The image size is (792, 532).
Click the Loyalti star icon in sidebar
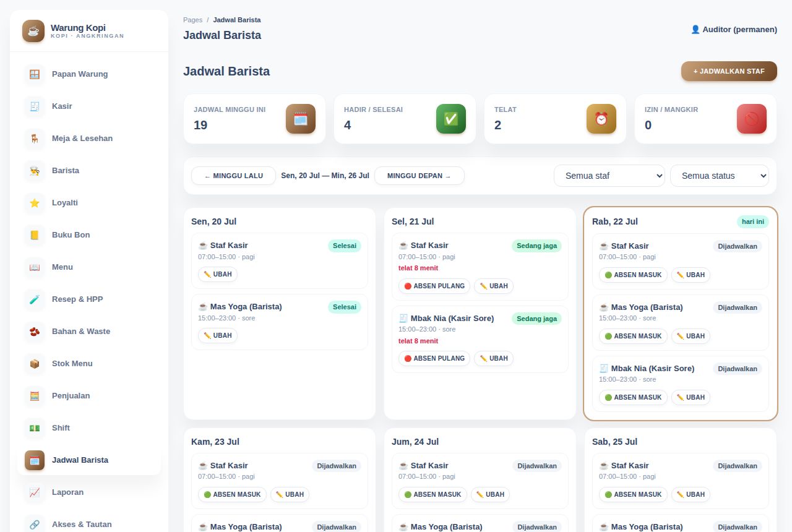pyautogui.click(x=35, y=203)
